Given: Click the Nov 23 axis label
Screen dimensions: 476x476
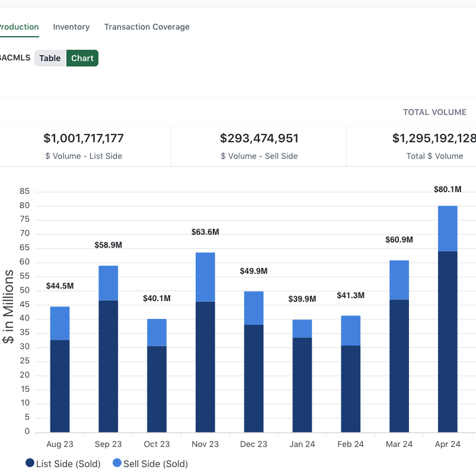Looking at the screenshot, I should [205, 444].
